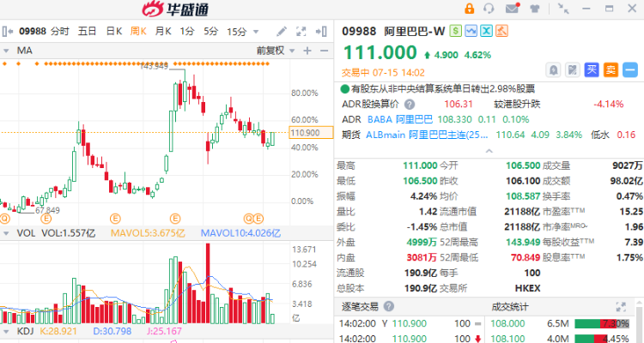Open more timeframe options dropdown
Viewport: 644px width, 343px height.
(x=256, y=32)
